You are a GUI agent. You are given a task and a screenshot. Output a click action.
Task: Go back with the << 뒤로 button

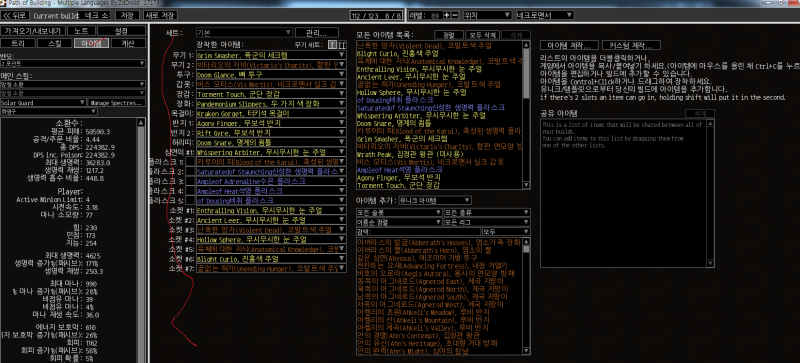click(x=16, y=15)
